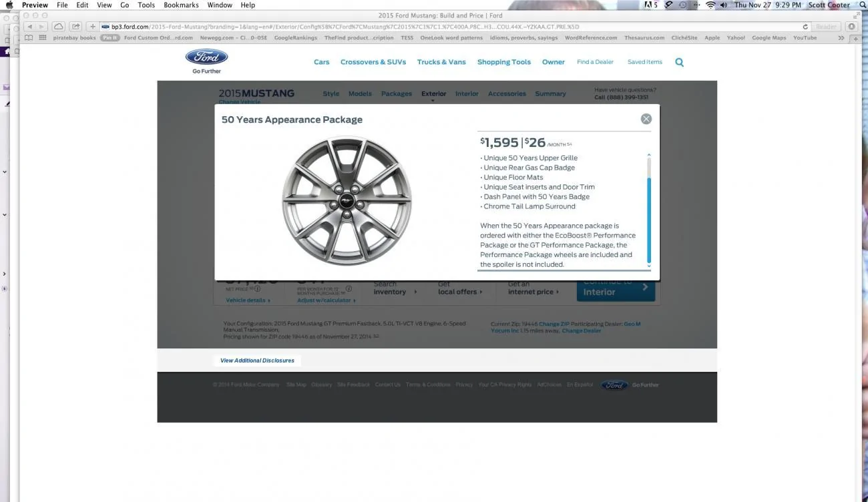Close the 50 Years Appearance Package popup
This screenshot has height=502, width=868.
(646, 119)
